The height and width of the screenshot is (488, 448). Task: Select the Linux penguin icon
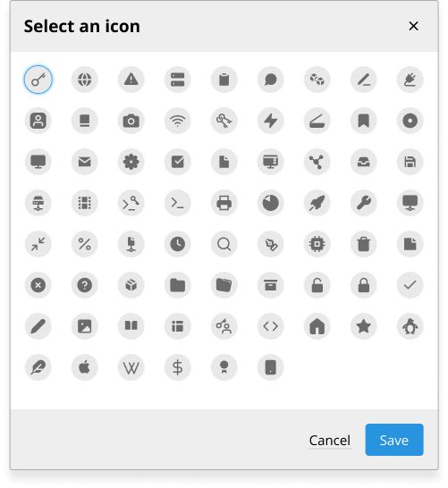point(410,326)
